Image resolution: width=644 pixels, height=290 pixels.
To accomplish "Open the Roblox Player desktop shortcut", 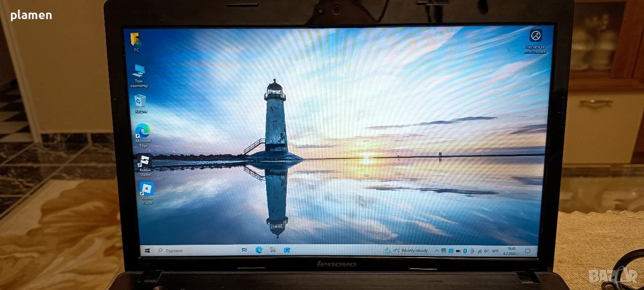I will point(146,189).
